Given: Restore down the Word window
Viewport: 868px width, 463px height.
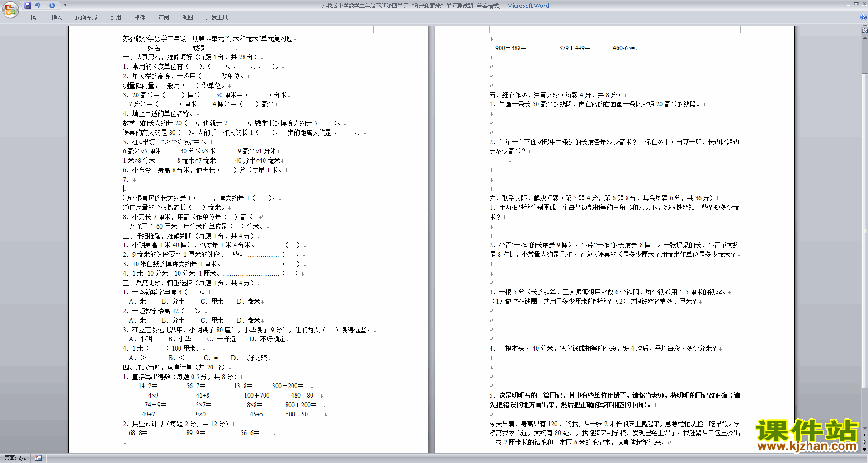Looking at the screenshot, I should pyautogui.click(x=856, y=4).
